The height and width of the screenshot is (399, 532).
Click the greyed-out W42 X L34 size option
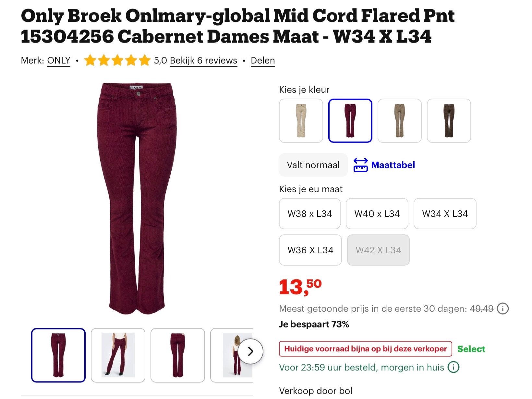[378, 250]
